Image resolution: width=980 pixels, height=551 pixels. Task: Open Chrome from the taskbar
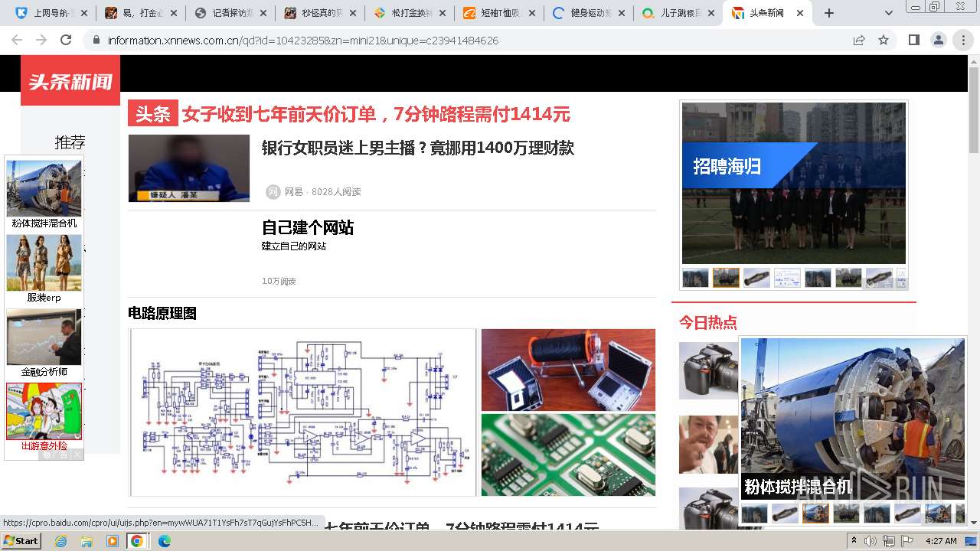pyautogui.click(x=137, y=541)
